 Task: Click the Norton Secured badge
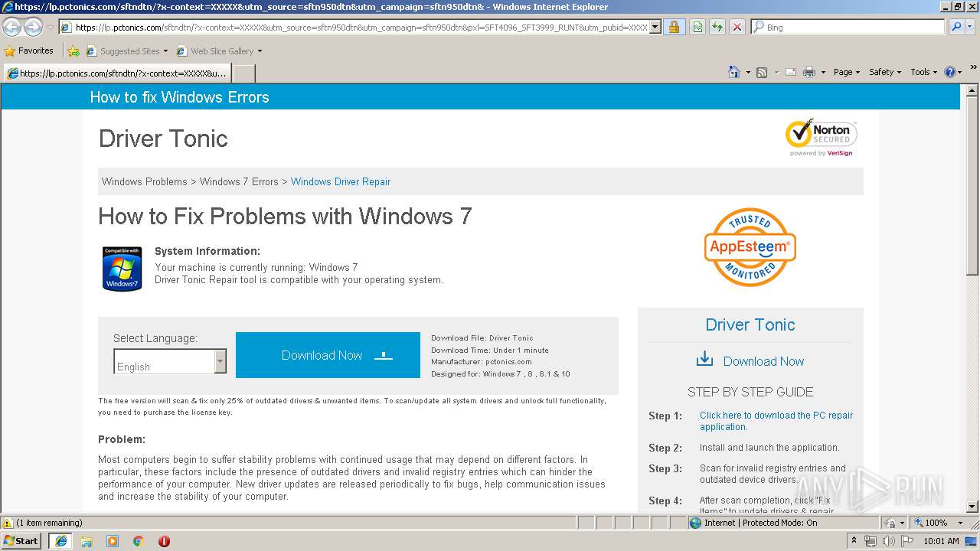click(821, 137)
